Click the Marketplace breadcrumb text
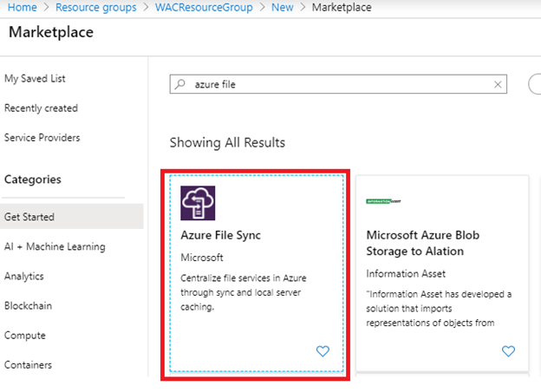 pos(342,7)
